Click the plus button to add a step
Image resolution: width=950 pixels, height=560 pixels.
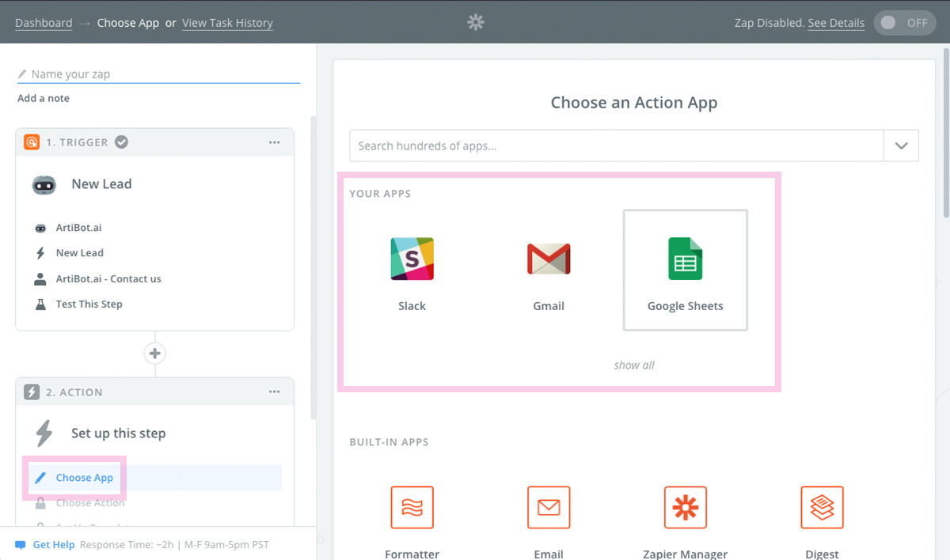point(155,354)
